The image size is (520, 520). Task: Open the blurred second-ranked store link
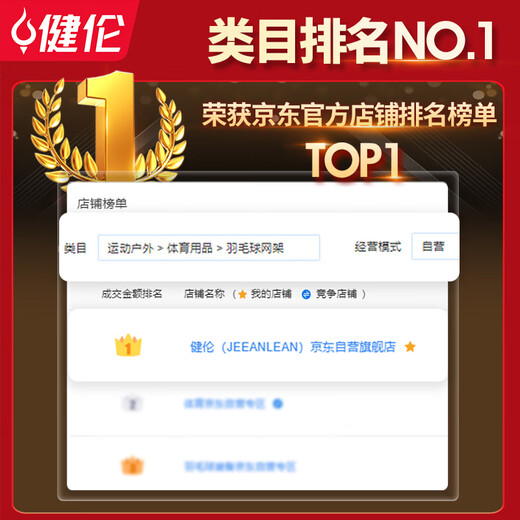pos(225,404)
